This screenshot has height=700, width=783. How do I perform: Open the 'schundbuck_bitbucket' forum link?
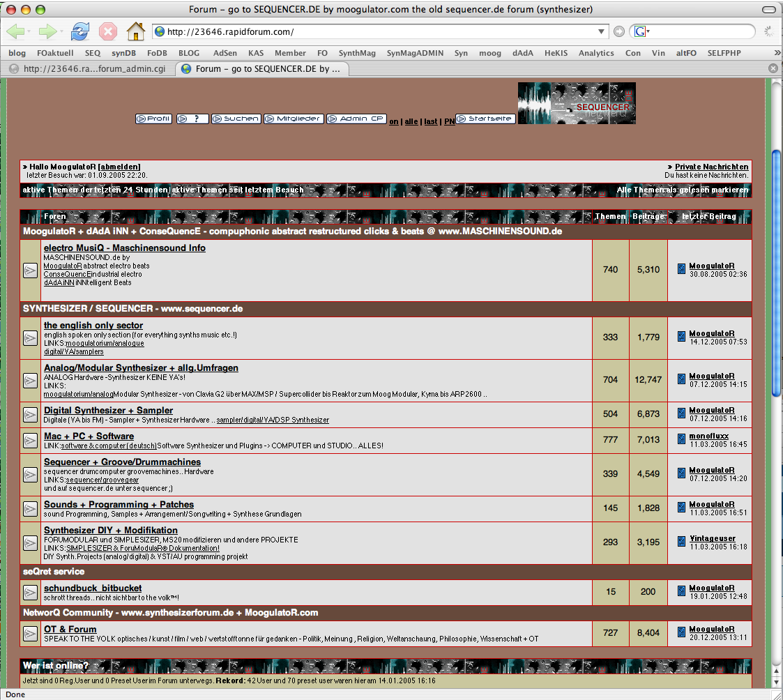point(93,588)
